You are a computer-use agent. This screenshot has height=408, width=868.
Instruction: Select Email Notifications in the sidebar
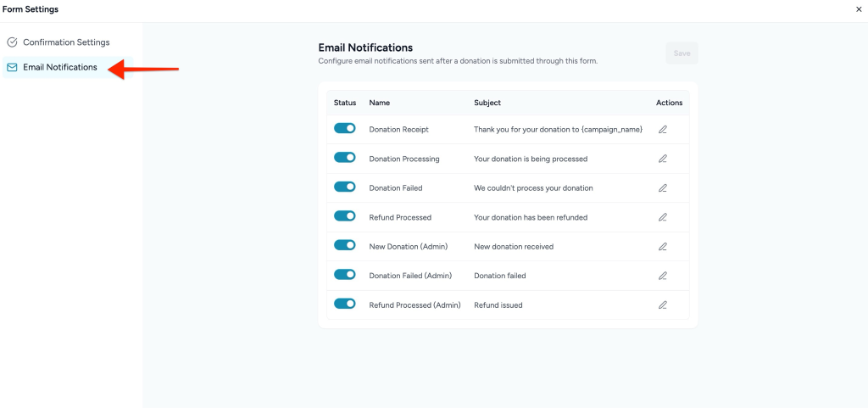(68, 68)
